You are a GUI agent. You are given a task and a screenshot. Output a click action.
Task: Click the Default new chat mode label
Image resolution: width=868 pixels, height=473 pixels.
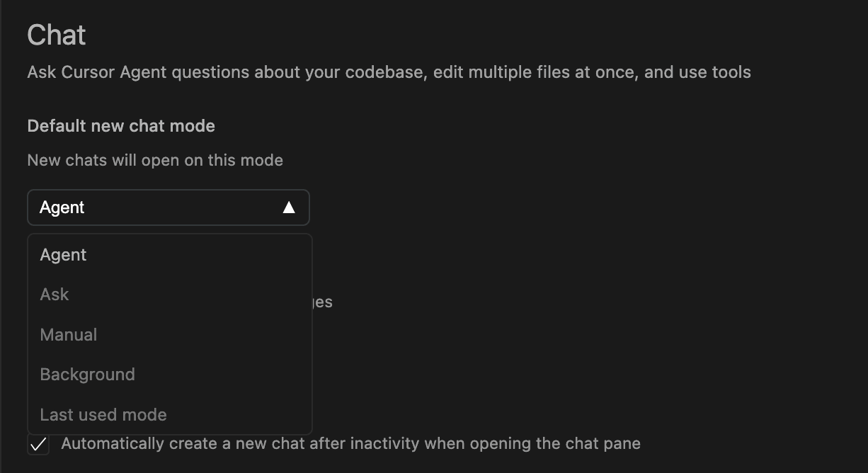(120, 126)
